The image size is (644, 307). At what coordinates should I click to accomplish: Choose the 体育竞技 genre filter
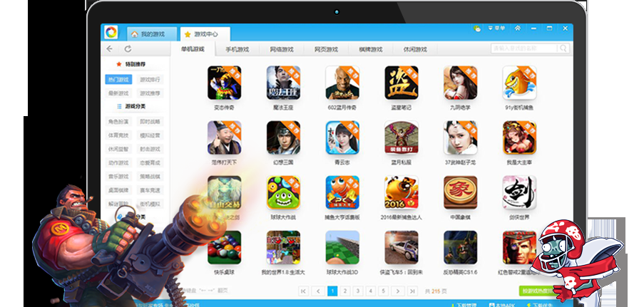pyautogui.click(x=118, y=135)
